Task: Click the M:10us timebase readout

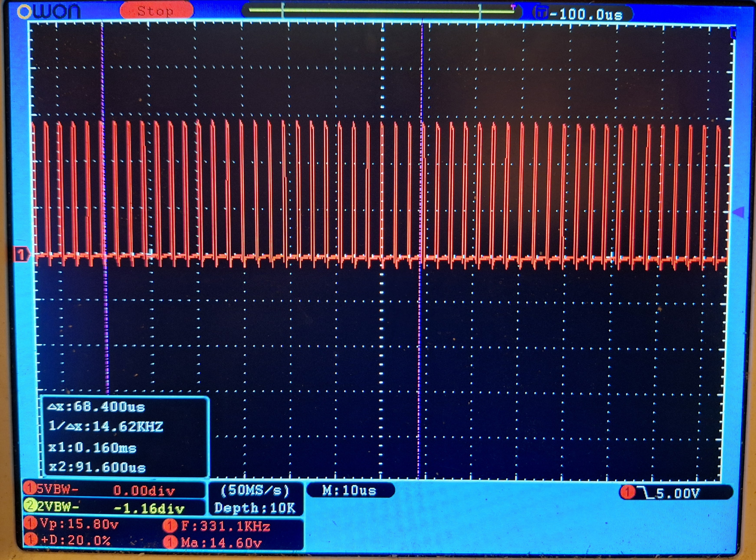Action: point(349,491)
